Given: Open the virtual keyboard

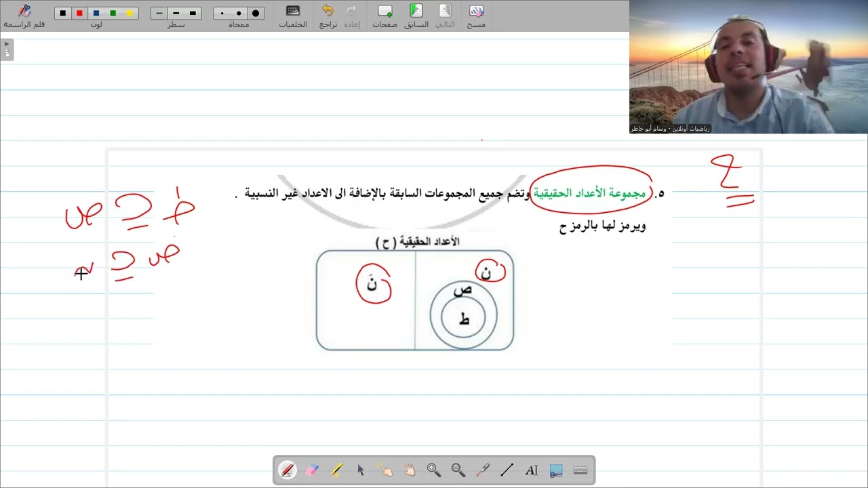Looking at the screenshot, I should [x=580, y=470].
